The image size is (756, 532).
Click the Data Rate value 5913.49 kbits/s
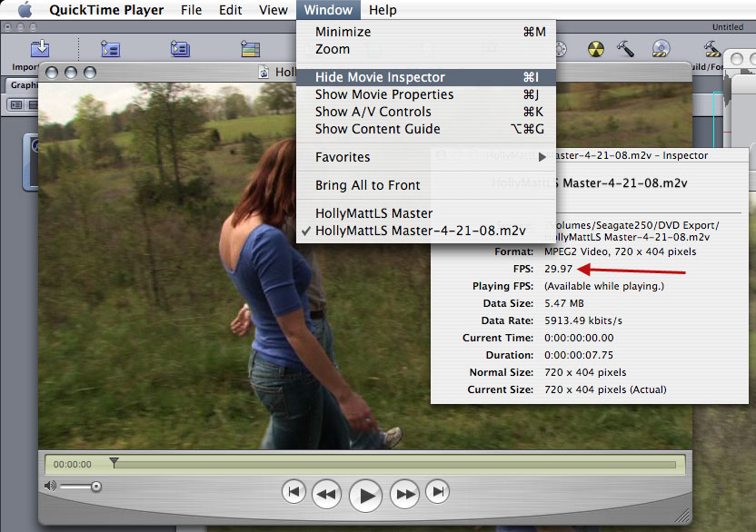click(x=583, y=321)
